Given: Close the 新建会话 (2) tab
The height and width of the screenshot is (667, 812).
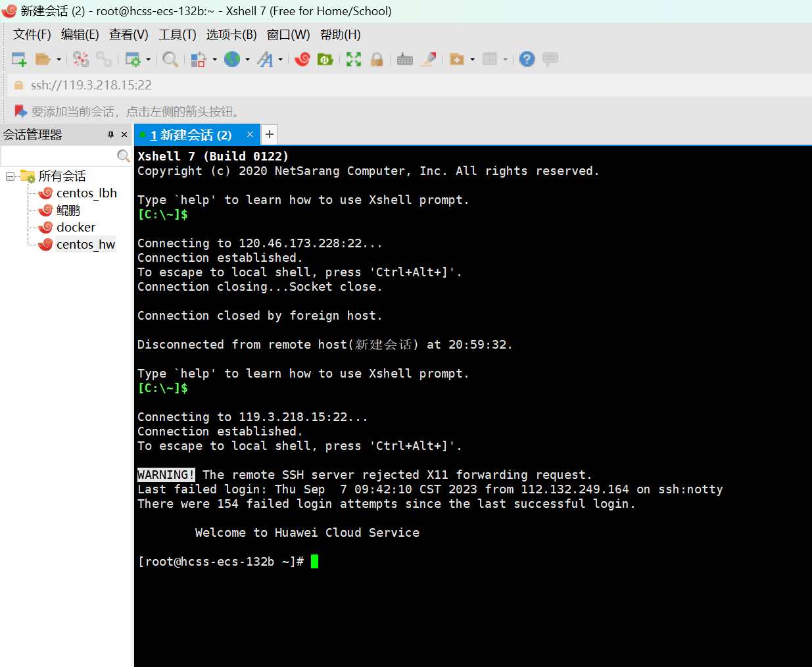Looking at the screenshot, I should [x=250, y=134].
